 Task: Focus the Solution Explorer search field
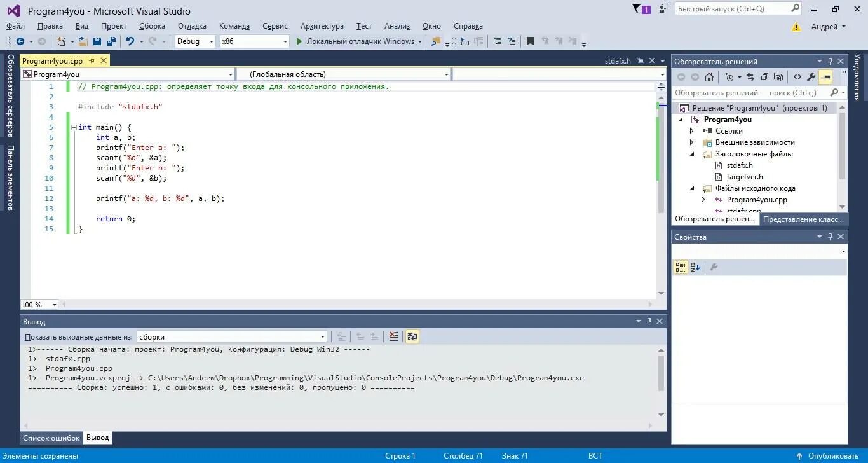(759, 93)
